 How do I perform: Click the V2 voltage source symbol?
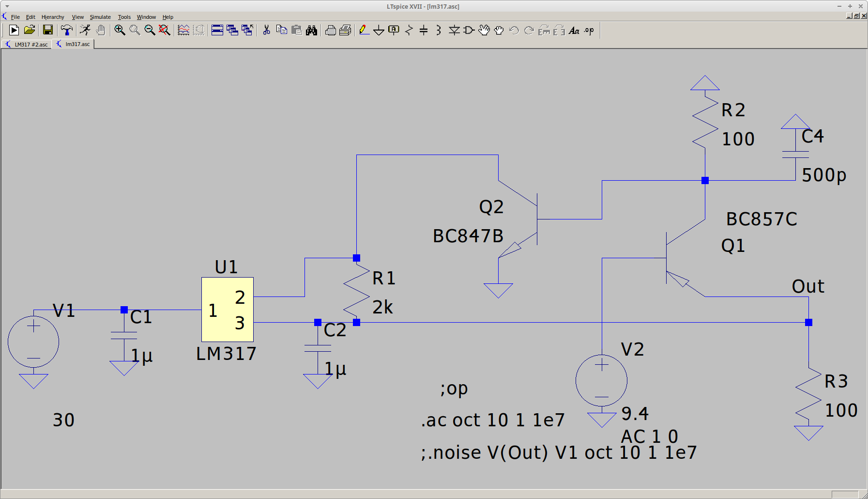(602, 380)
